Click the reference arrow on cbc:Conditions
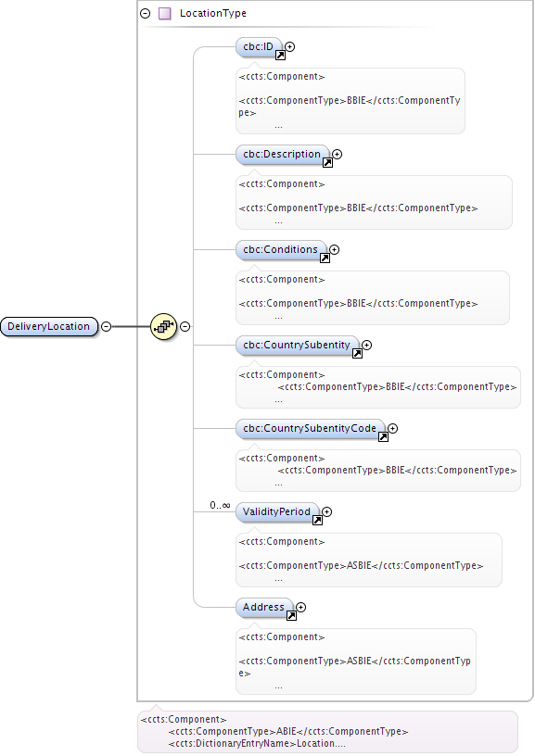535x756 pixels. point(325,258)
